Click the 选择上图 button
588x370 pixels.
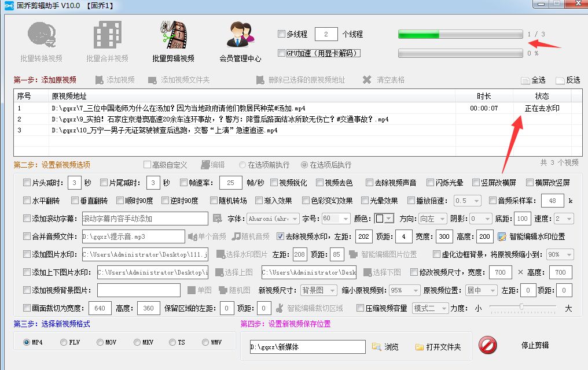234,272
